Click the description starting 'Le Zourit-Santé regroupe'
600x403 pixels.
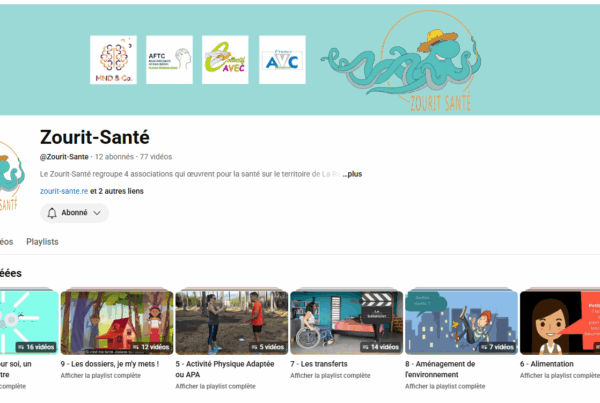point(190,174)
